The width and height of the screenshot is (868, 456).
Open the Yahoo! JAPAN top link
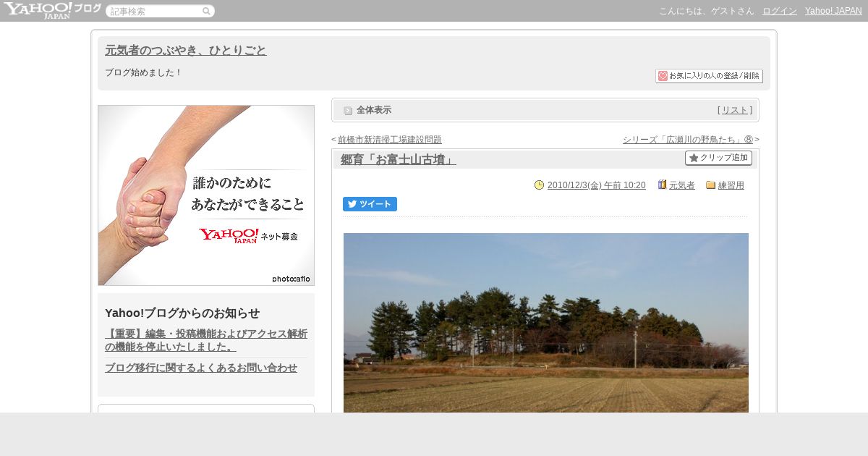833,11
